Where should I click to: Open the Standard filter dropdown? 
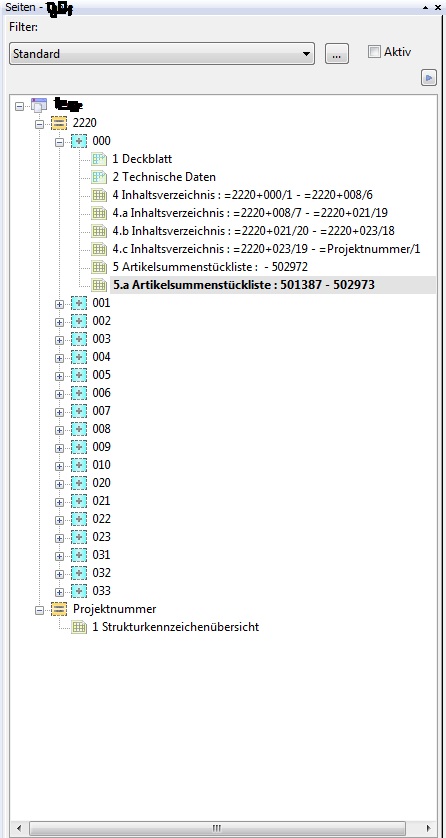pyautogui.click(x=162, y=54)
